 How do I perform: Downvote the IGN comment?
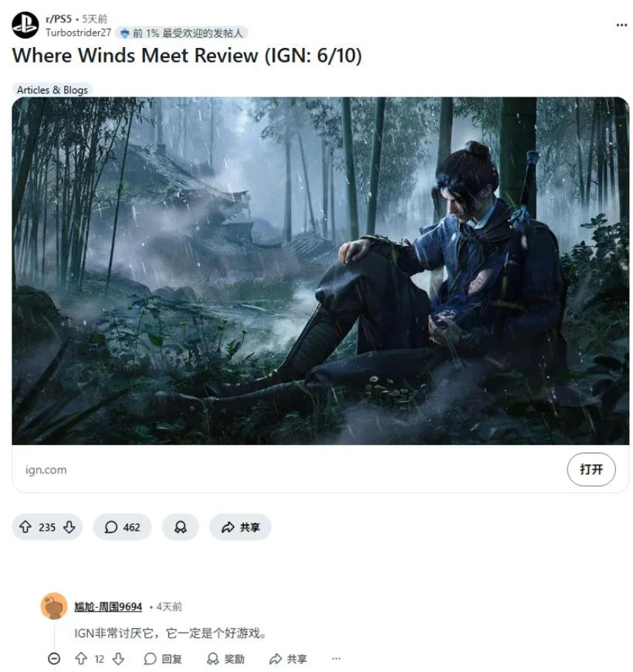pos(118,658)
